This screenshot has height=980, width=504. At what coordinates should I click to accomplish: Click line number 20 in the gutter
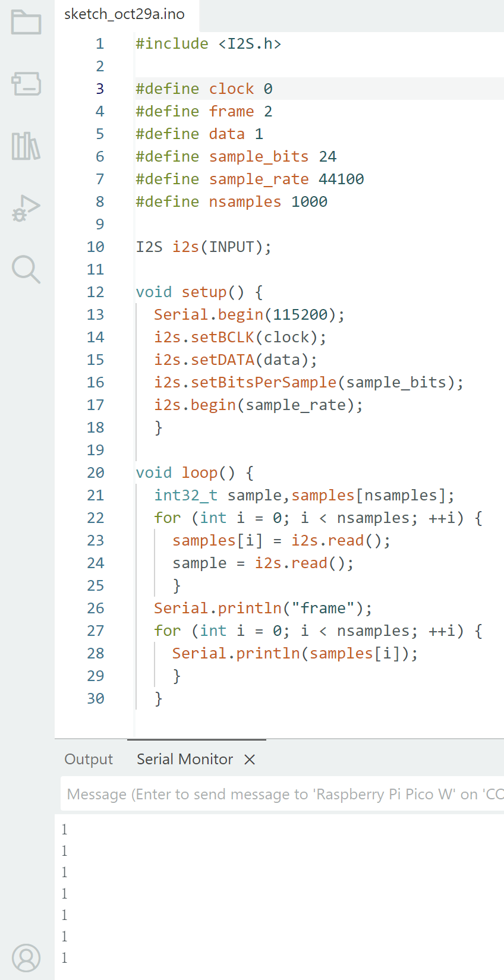tap(95, 473)
